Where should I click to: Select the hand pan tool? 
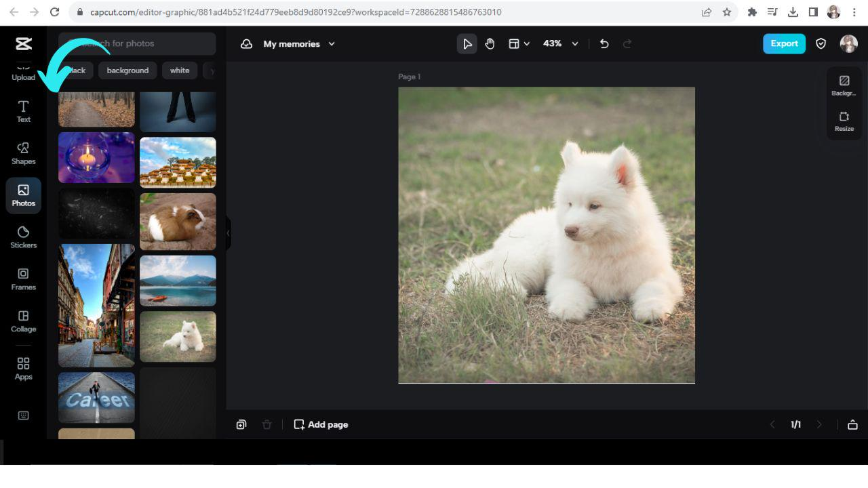[490, 44]
